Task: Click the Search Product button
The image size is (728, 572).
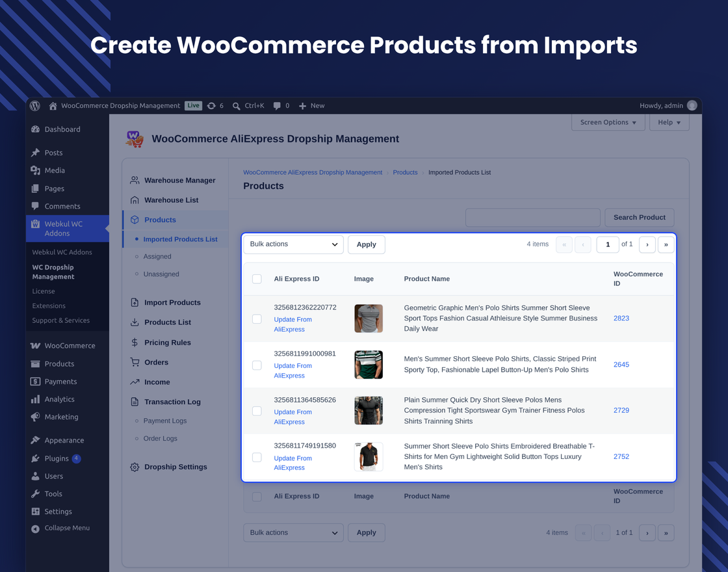Action: 640,217
